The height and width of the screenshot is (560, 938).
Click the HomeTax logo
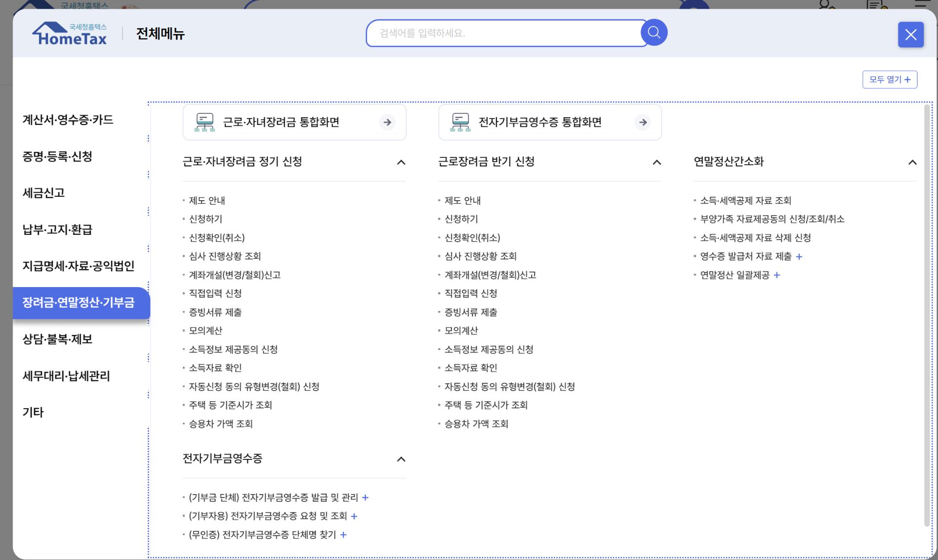[69, 34]
